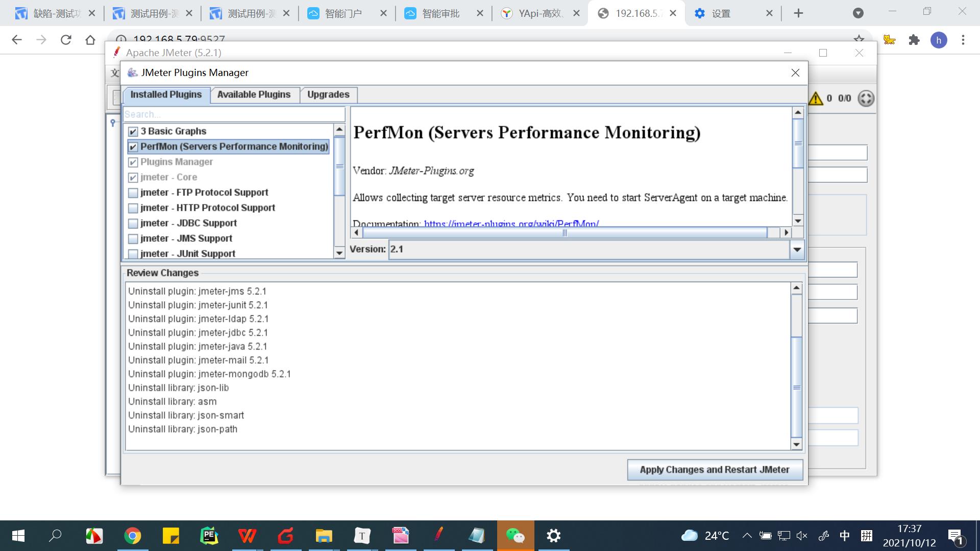
Task: Toggle the Plugins Manager checkbox
Action: (x=133, y=162)
